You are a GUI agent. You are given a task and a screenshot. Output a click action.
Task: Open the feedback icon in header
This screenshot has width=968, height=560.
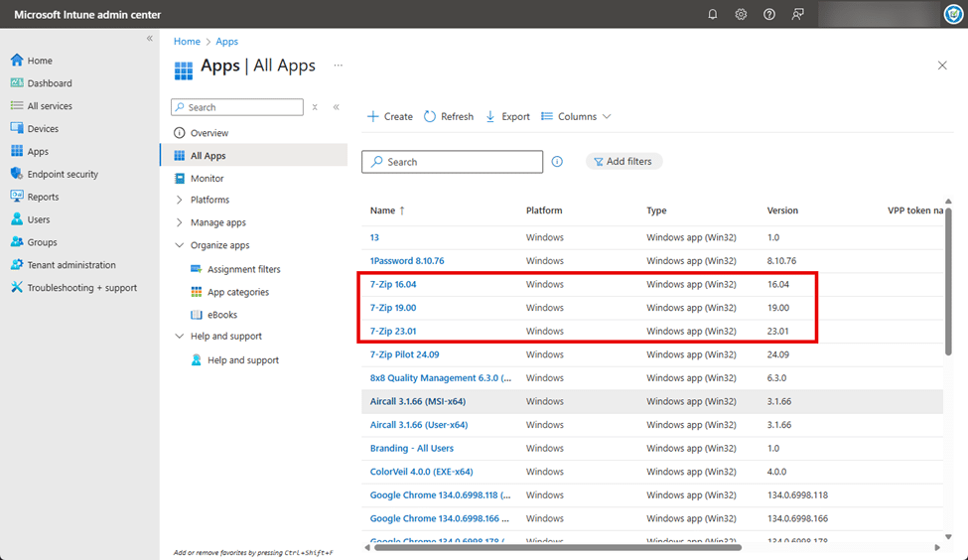798,15
